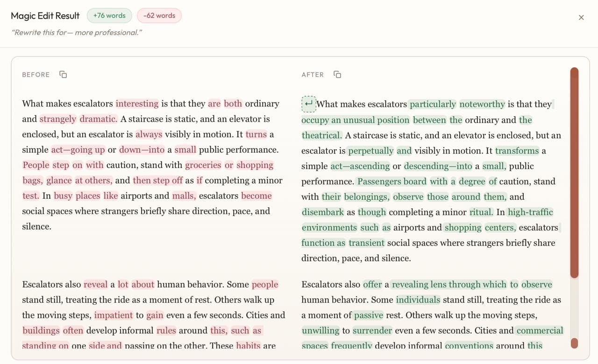598x364 pixels.
Task: Copy the AFTER text to clipboard
Action: 337,75
